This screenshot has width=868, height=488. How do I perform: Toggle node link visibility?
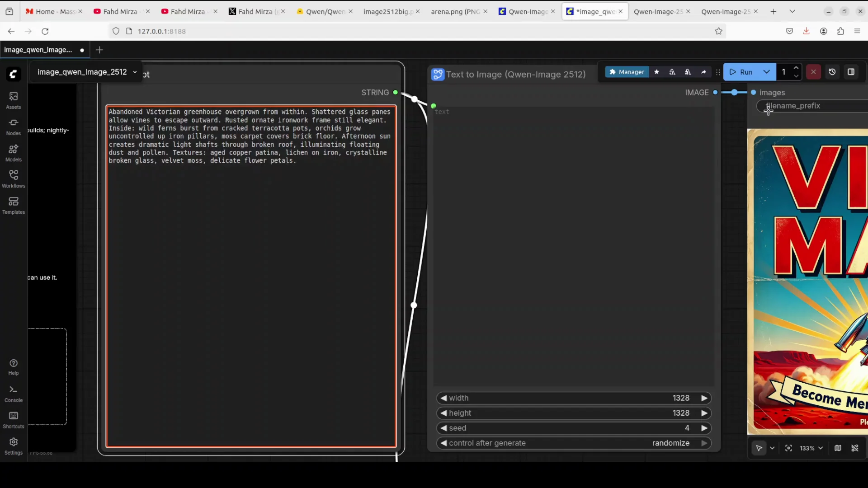[x=856, y=448]
